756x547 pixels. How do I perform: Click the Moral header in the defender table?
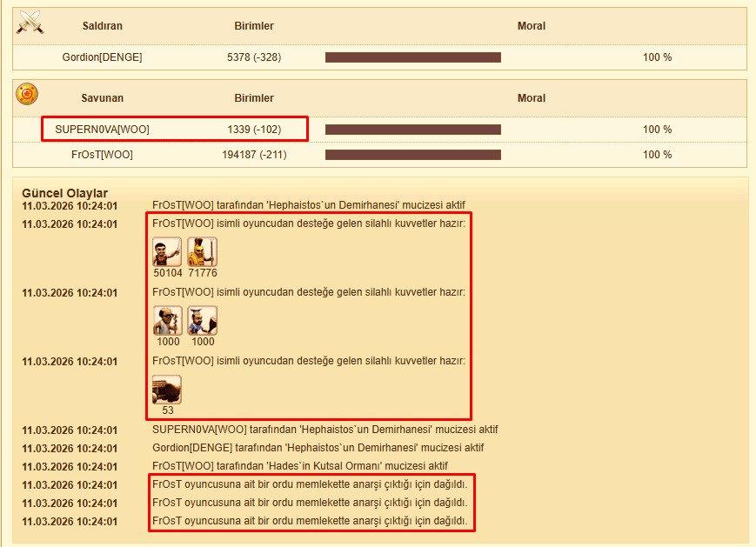point(532,98)
